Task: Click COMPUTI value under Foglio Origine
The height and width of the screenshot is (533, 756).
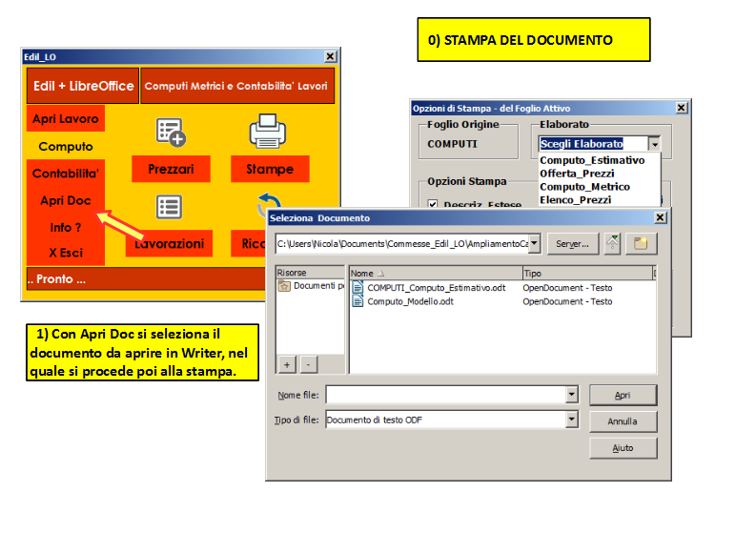Action: point(452,144)
